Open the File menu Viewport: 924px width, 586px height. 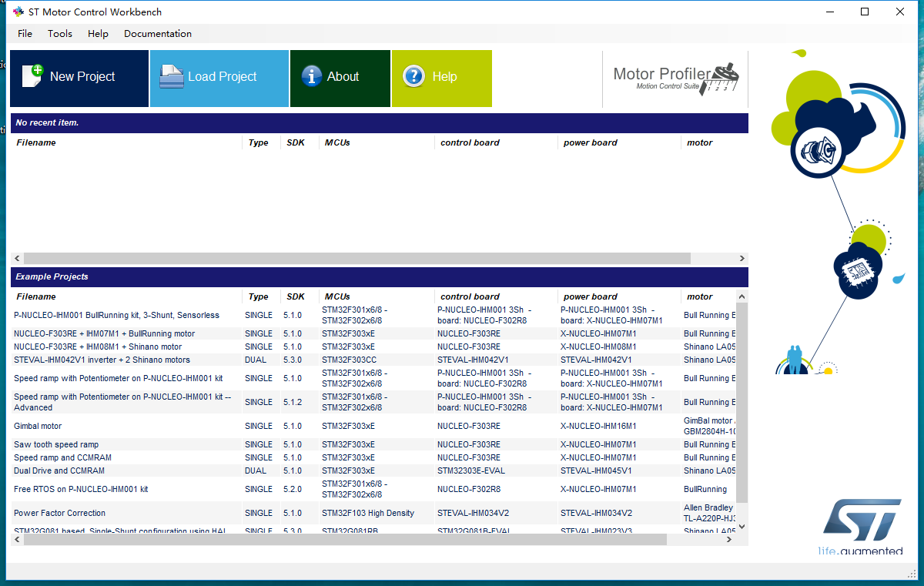[x=25, y=34]
